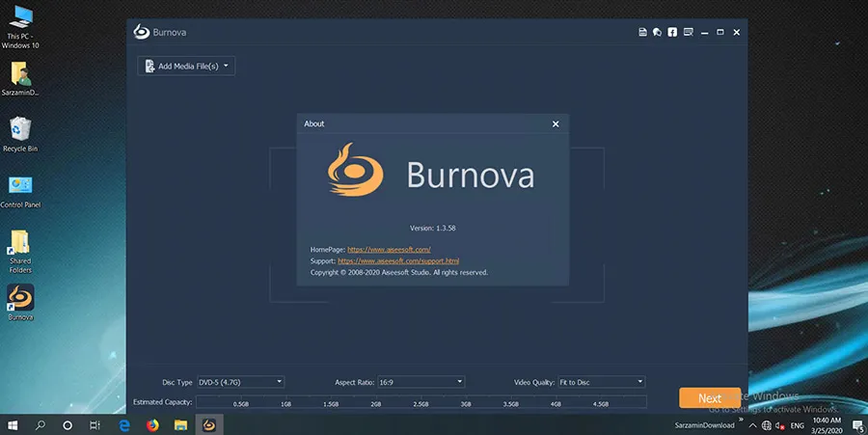The height and width of the screenshot is (435, 868).
Task: Switch ENG input language indicator
Action: 798,425
